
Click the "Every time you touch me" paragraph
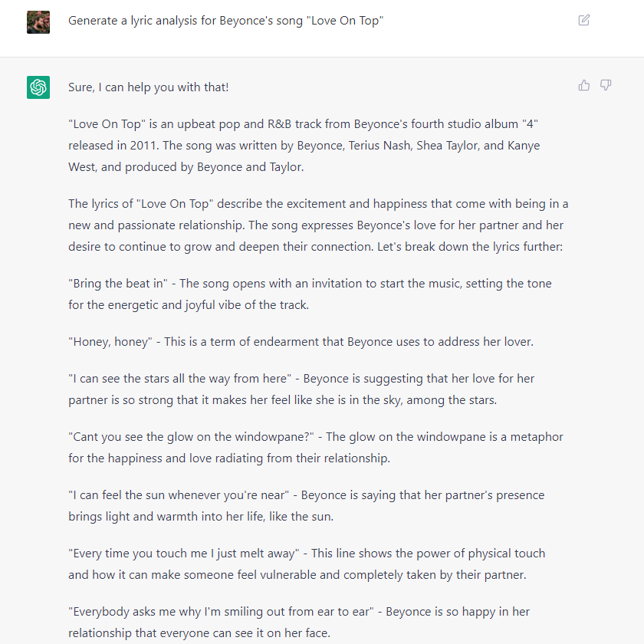click(307, 564)
